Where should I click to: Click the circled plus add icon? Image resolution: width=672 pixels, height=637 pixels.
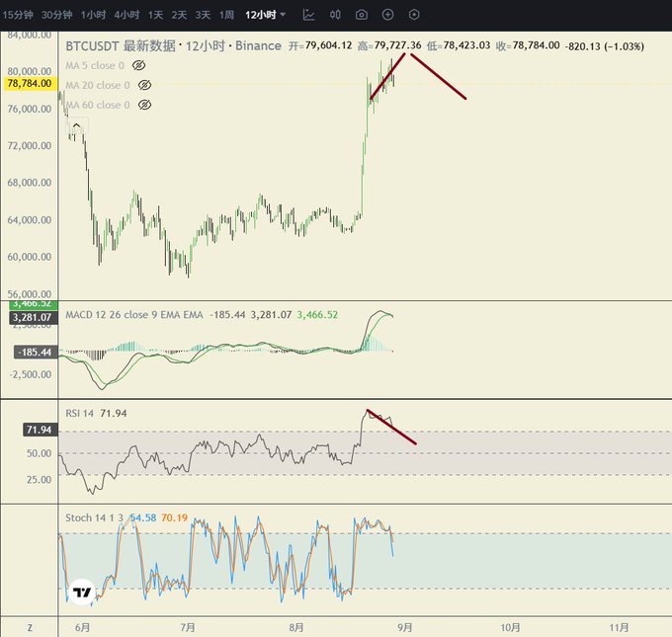(x=387, y=15)
